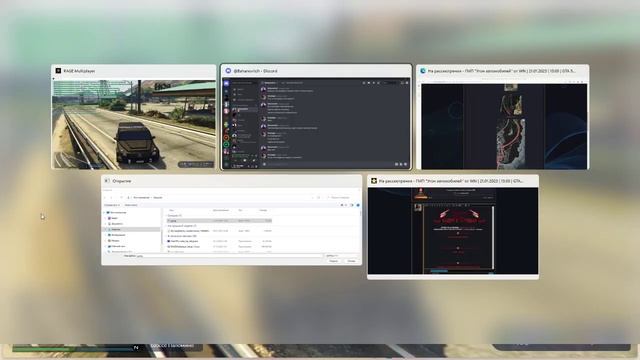Screen dimensions: 640x360
Task: Switch to the Discord window thumbnail
Action: click(x=316, y=117)
